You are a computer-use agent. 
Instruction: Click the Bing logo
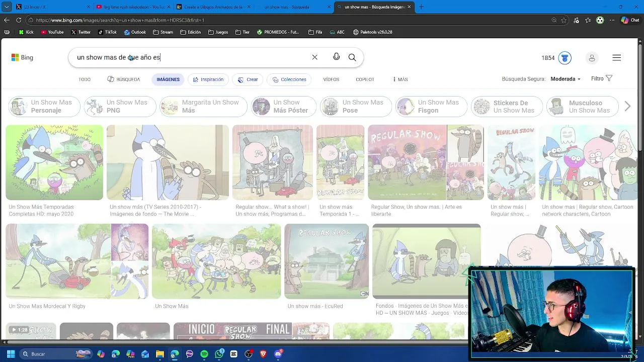(x=22, y=57)
